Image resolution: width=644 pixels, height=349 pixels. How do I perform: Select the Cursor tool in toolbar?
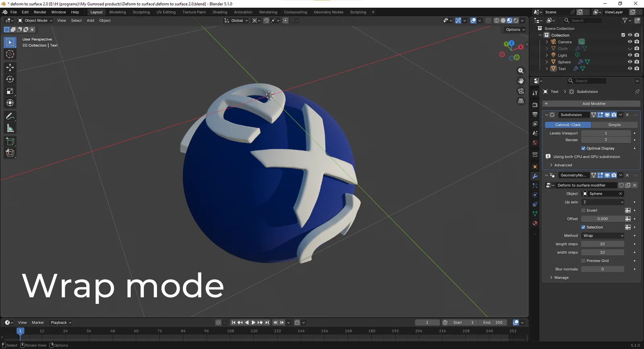coord(10,54)
